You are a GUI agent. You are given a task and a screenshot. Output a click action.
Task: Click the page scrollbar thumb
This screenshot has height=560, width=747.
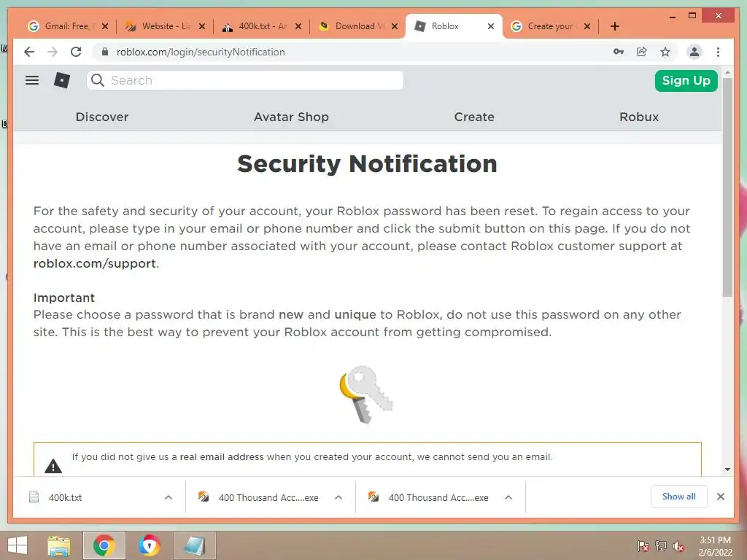727,187
